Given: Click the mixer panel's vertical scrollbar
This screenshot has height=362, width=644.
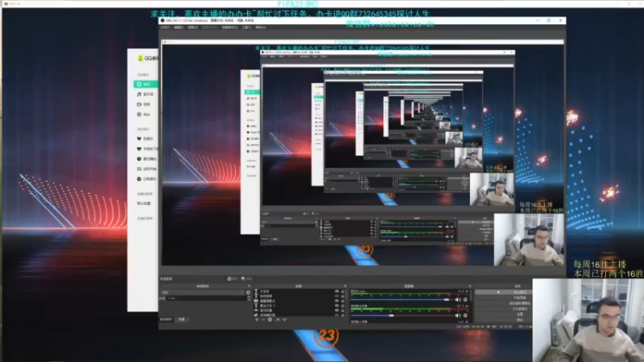Looking at the screenshot, I should [x=471, y=295].
